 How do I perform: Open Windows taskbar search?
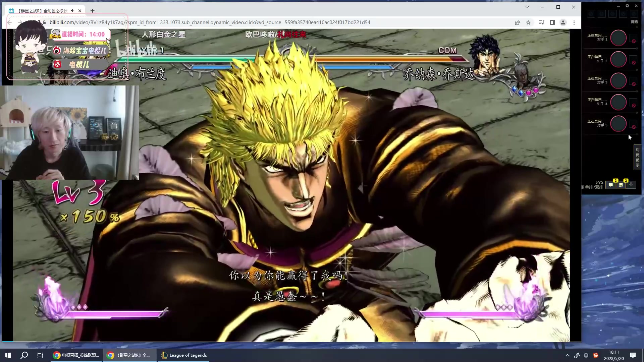click(x=24, y=355)
